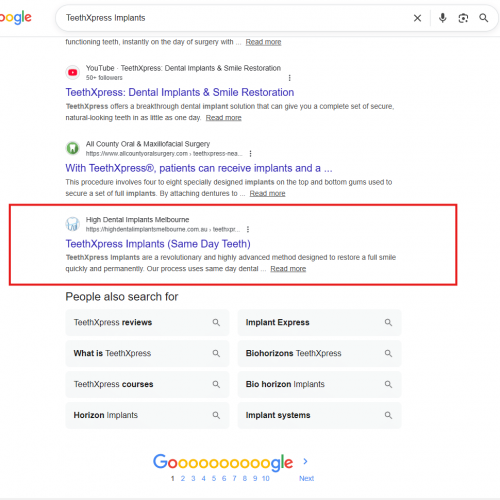Go to results page 10
500x500 pixels.
coord(266,478)
